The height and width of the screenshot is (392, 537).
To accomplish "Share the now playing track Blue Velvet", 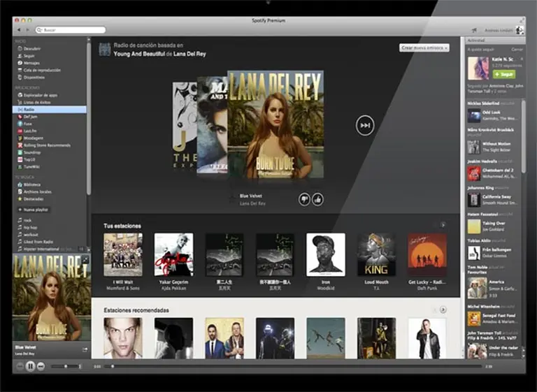I will (x=85, y=349).
